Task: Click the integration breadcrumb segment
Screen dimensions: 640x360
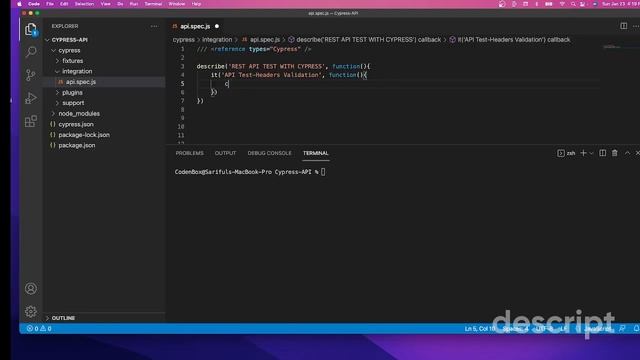Action: point(217,40)
